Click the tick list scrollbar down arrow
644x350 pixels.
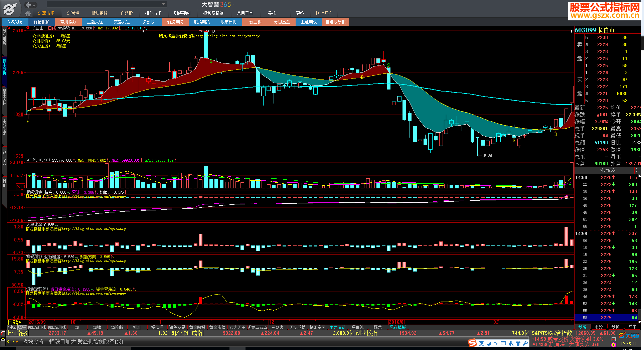pyautogui.click(x=640, y=322)
